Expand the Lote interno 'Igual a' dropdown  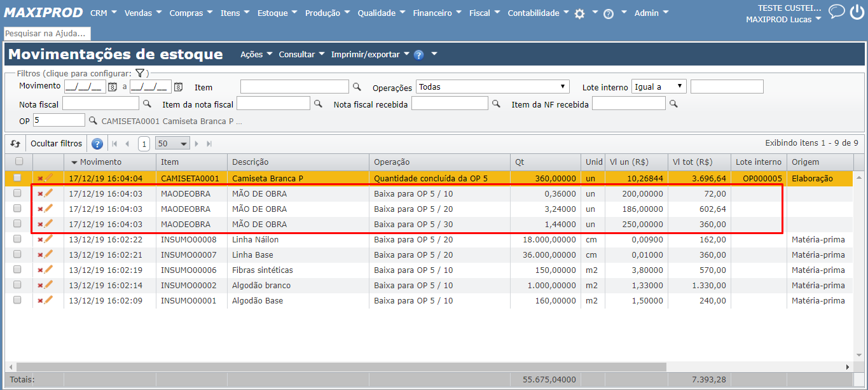659,87
